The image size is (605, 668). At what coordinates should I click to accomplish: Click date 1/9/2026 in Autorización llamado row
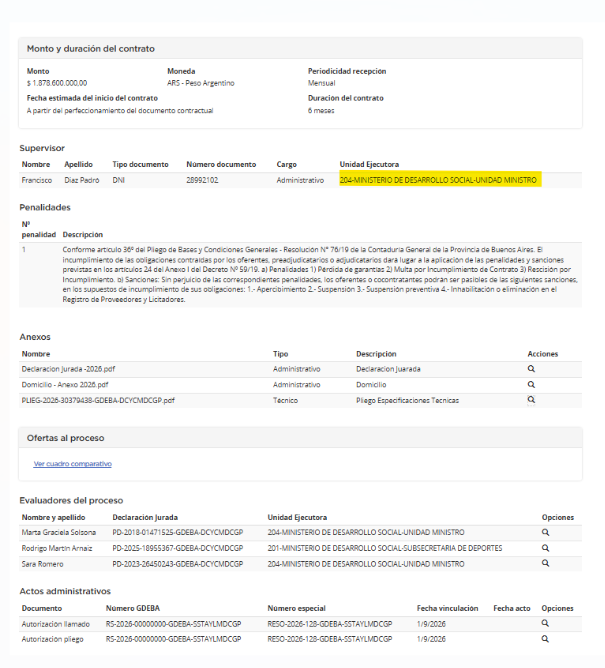[x=431, y=624]
